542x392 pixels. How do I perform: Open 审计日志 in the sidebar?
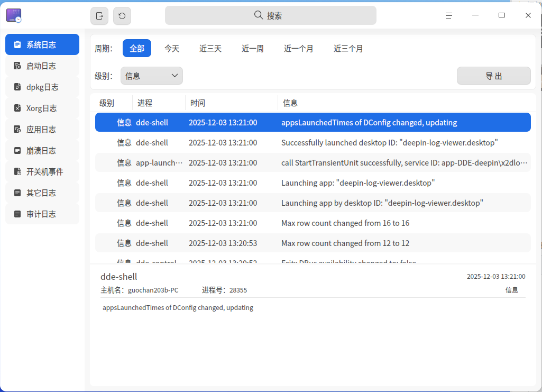[42, 214]
